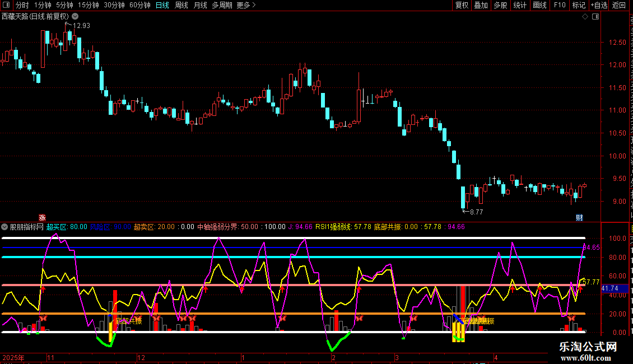Viewport: 633px width, 364px height.
Task: Open 股朋指标网 indicator dropdown circle
Action: [4, 227]
